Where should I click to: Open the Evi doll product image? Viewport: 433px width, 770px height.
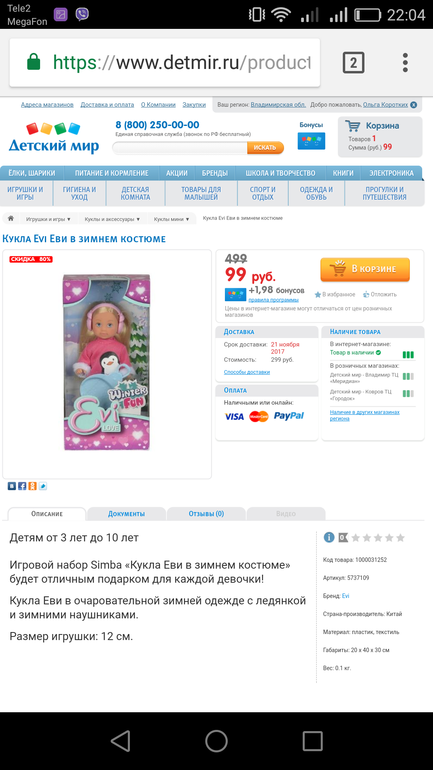click(107, 362)
